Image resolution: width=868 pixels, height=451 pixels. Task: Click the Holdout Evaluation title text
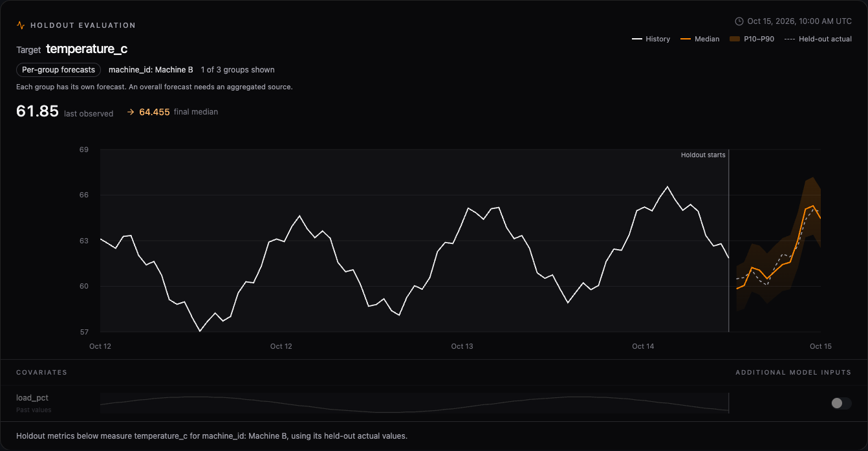83,26
